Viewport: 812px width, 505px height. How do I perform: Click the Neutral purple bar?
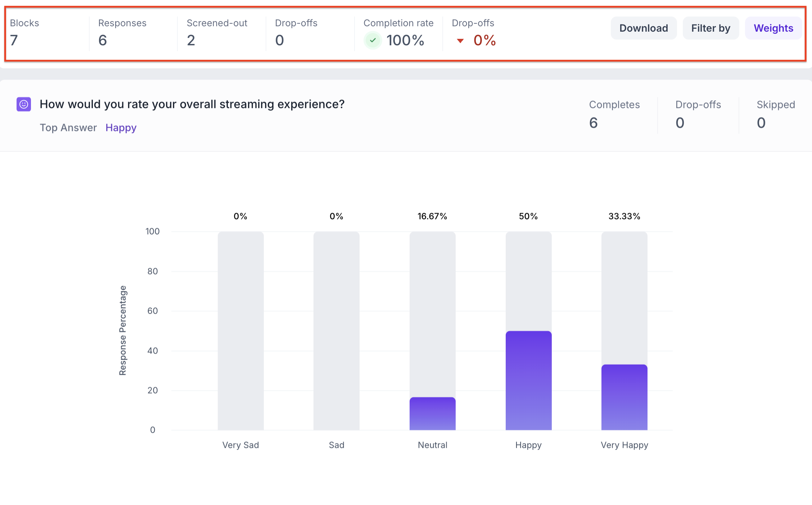point(432,414)
